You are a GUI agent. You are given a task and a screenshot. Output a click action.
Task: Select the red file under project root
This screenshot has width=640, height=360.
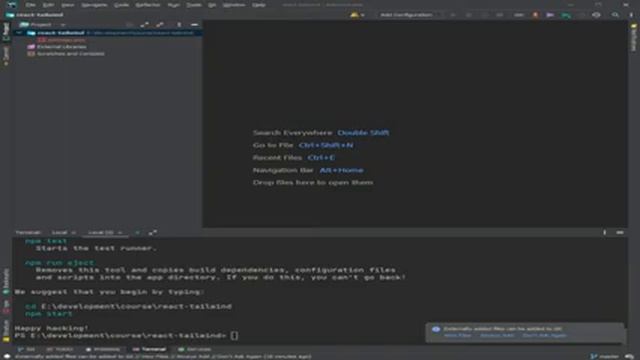point(62,40)
